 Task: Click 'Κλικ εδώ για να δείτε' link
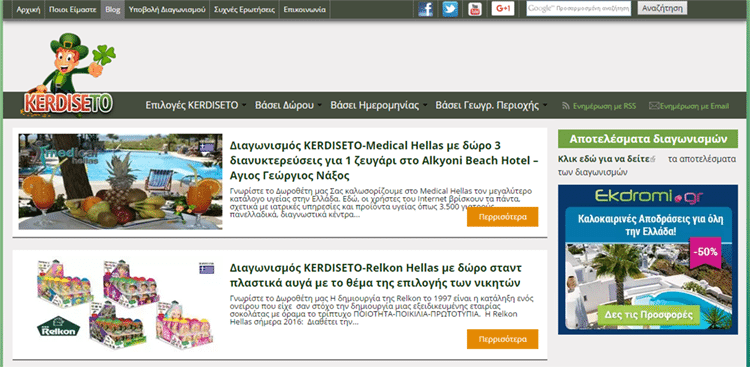[x=604, y=159]
